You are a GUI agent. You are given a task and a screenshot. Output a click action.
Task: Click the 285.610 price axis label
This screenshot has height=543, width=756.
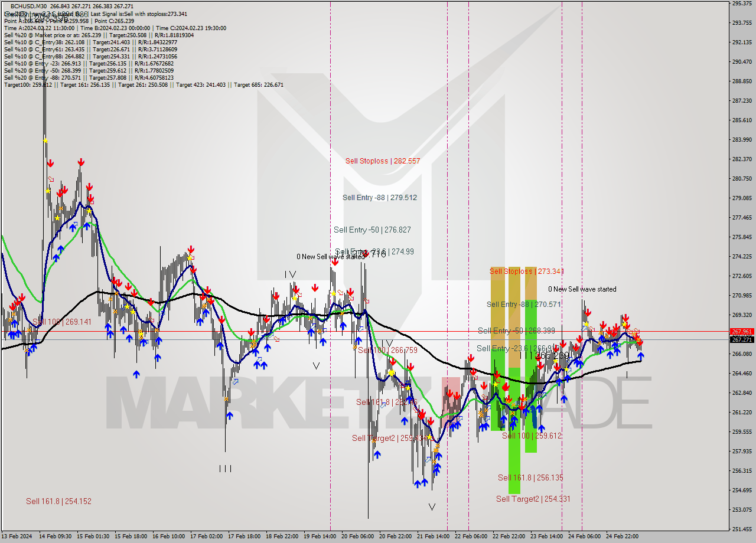click(742, 120)
